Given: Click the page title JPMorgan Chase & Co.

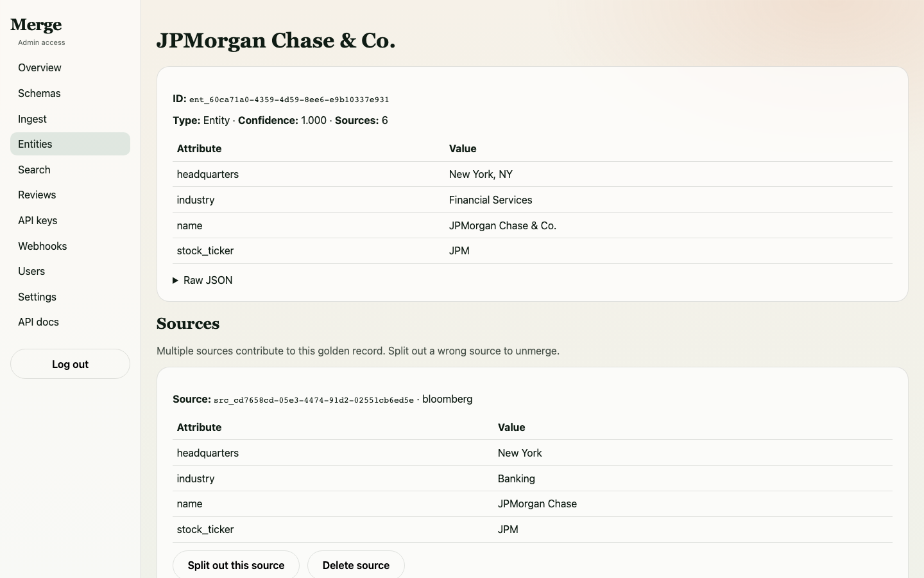Looking at the screenshot, I should coord(276,40).
